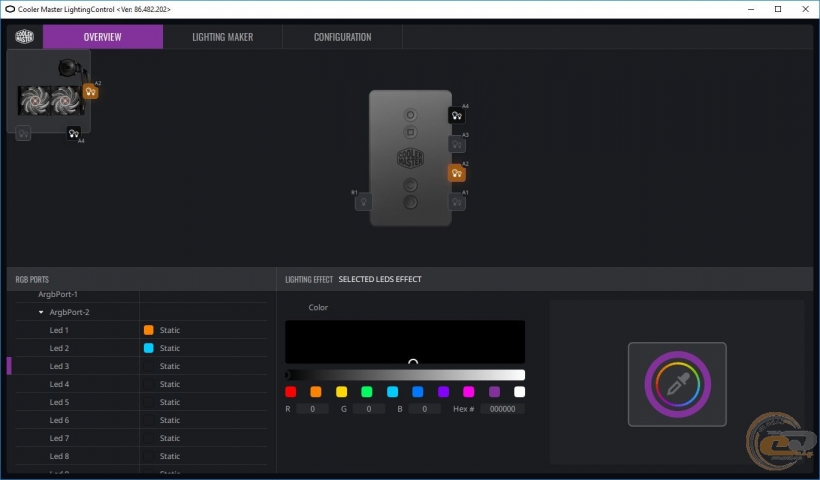
Task: Click the Selected LEDs Effect label
Action: (x=380, y=279)
